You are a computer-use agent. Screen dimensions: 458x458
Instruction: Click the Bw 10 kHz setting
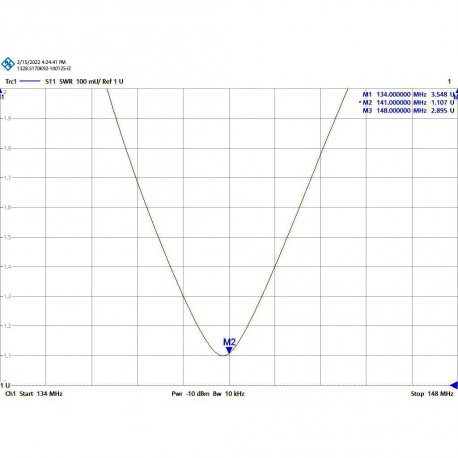tap(229, 394)
